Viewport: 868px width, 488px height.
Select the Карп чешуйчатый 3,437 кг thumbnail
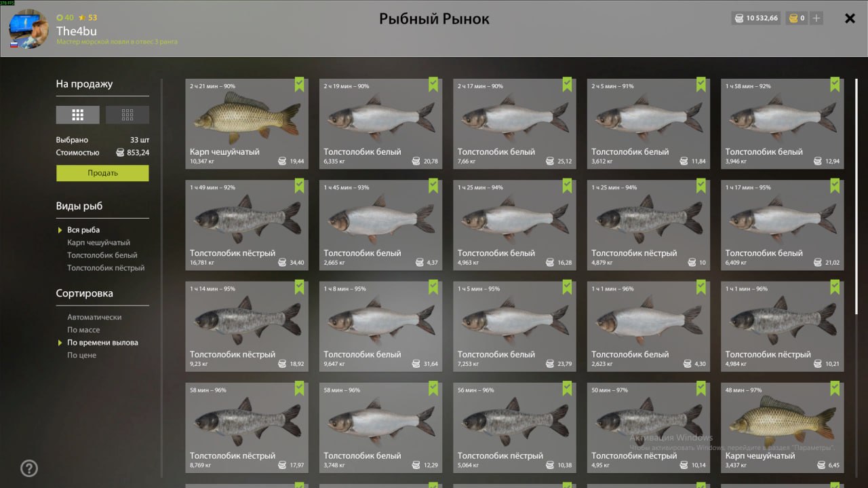coord(783,428)
